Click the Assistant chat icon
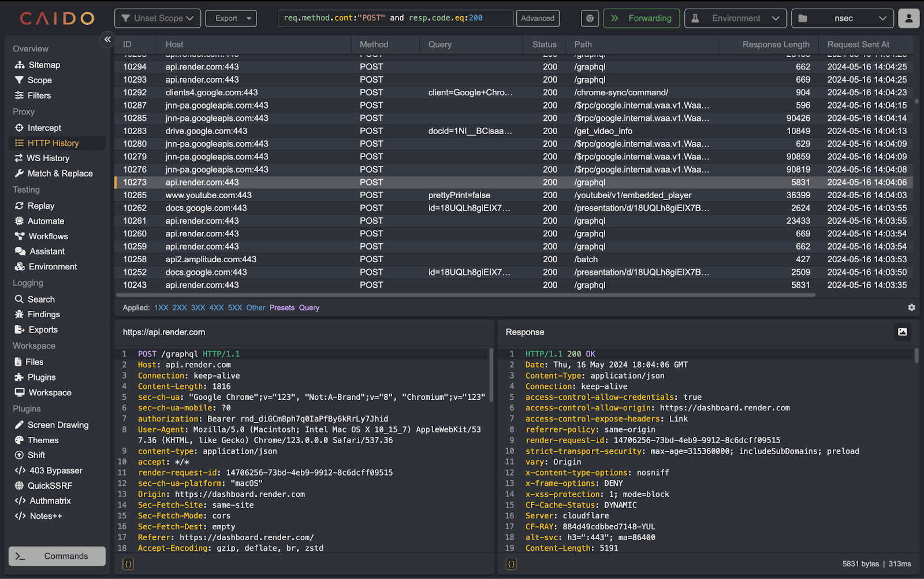 point(20,251)
